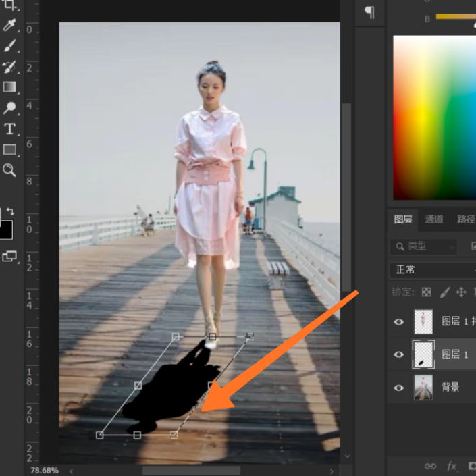Viewport: 476px width, 476px height.
Task: Open the Paragraph panel icon
Action: pyautogui.click(x=369, y=12)
